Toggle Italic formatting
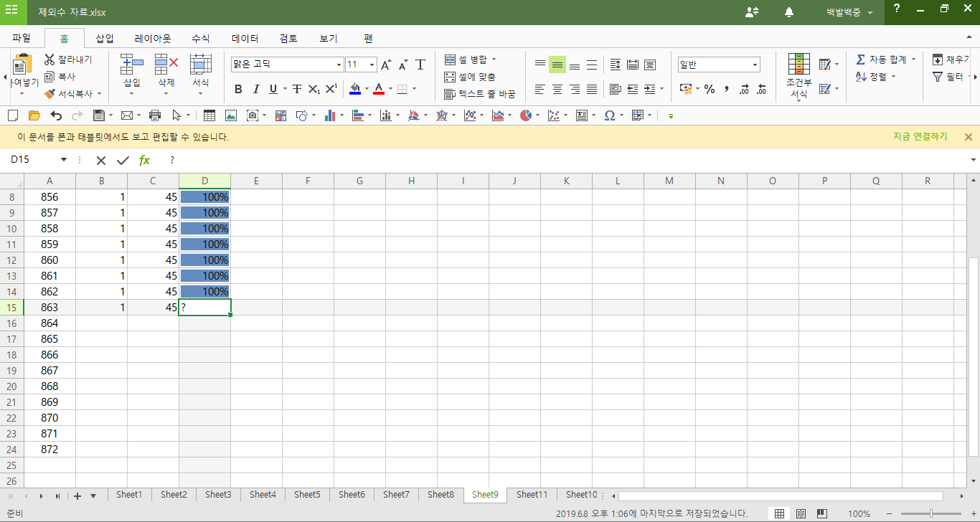This screenshot has height=522, width=980. pyautogui.click(x=256, y=90)
